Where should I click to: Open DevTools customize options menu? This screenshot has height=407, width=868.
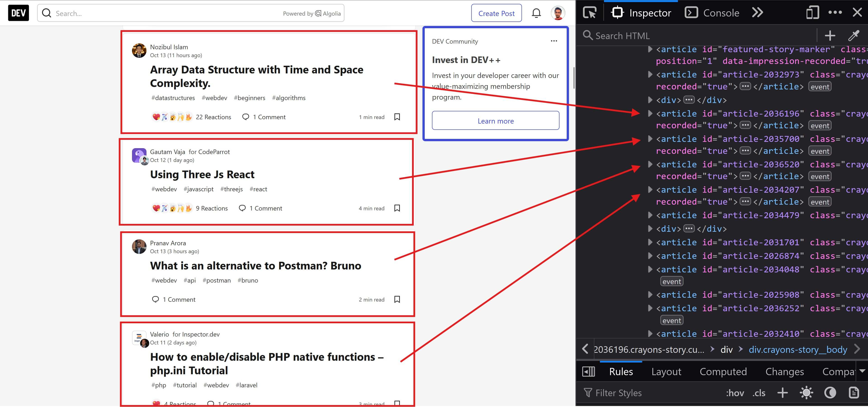click(835, 13)
